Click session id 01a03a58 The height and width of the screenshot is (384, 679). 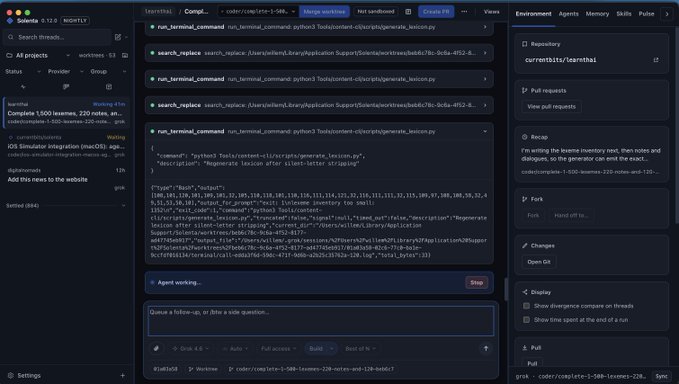165,369
